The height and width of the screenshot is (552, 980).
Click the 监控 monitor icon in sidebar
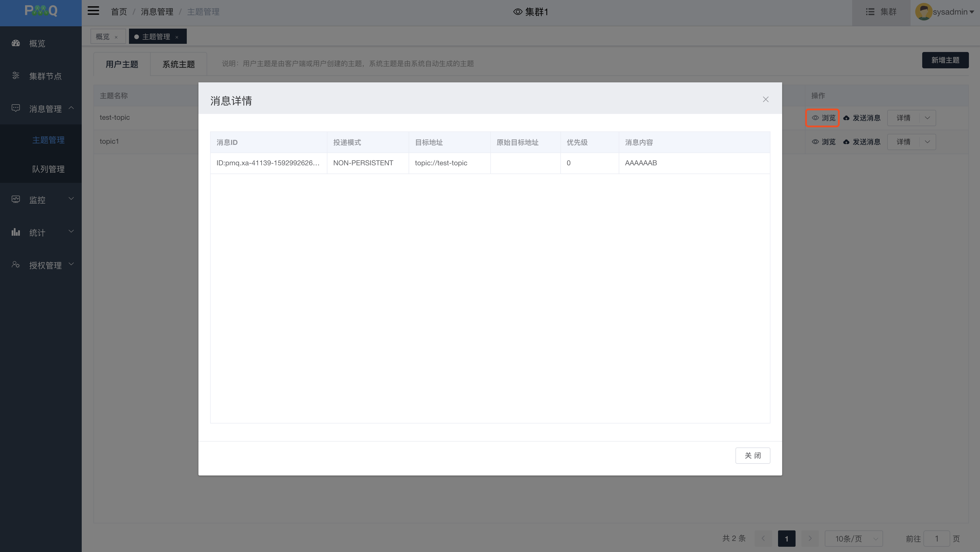[x=15, y=199]
